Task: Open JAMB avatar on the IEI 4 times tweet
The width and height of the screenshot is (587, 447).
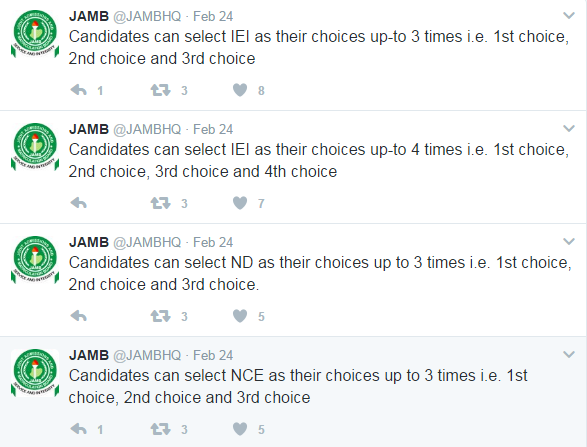Action: pos(35,147)
